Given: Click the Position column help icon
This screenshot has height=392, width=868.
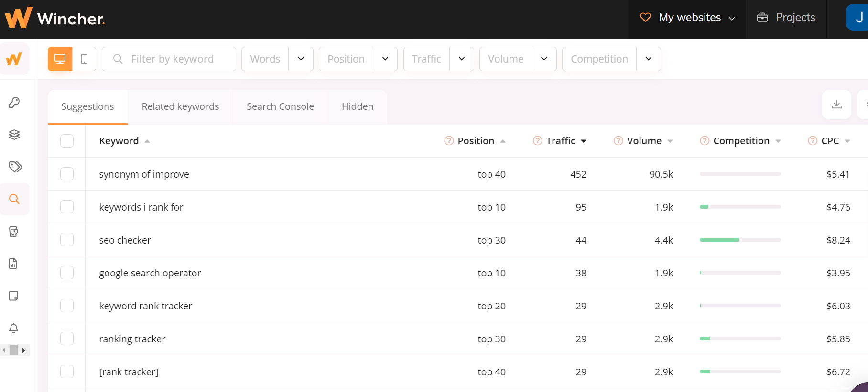Looking at the screenshot, I should point(449,141).
